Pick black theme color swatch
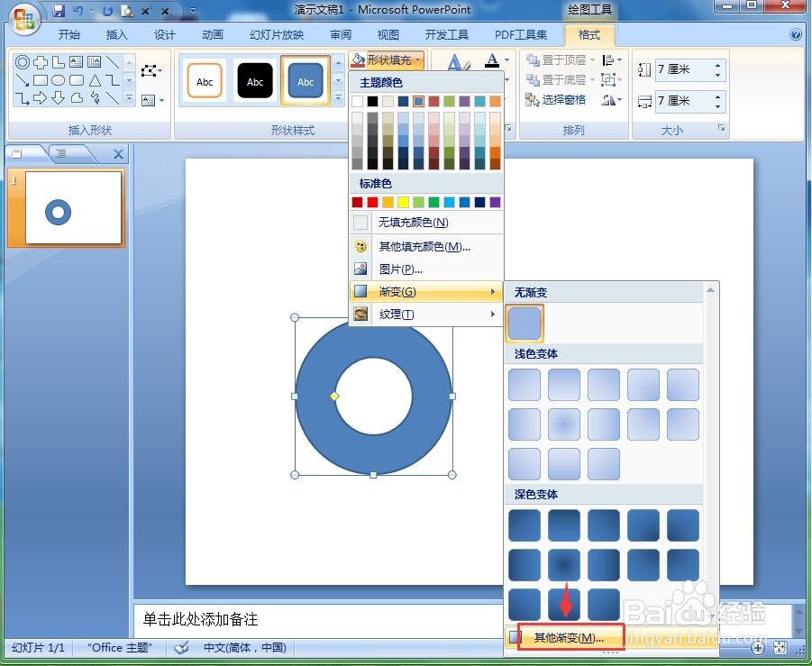The image size is (812, 666). pyautogui.click(x=372, y=101)
